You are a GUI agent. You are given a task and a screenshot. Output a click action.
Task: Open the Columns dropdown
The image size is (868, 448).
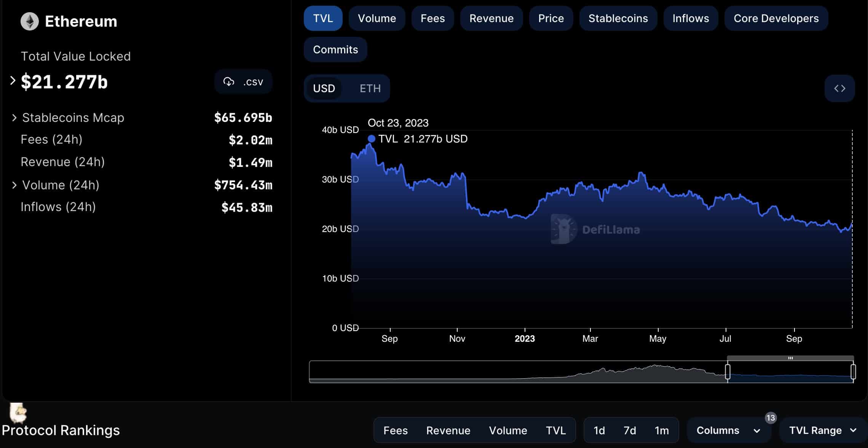(x=729, y=430)
